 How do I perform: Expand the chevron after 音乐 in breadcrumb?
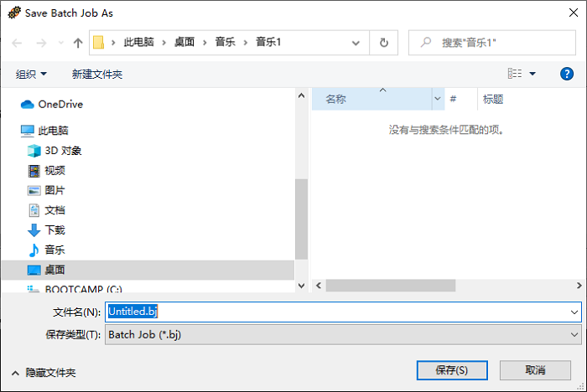pyautogui.click(x=246, y=43)
